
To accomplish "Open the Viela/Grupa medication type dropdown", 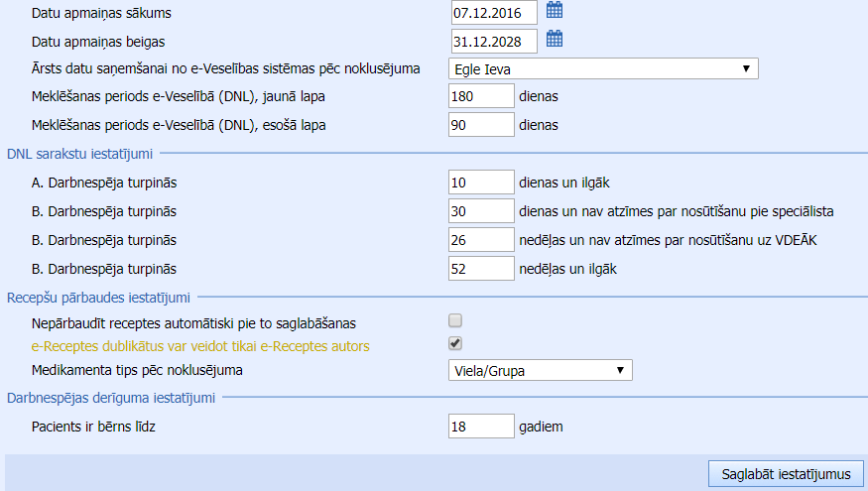I will click(x=540, y=370).
